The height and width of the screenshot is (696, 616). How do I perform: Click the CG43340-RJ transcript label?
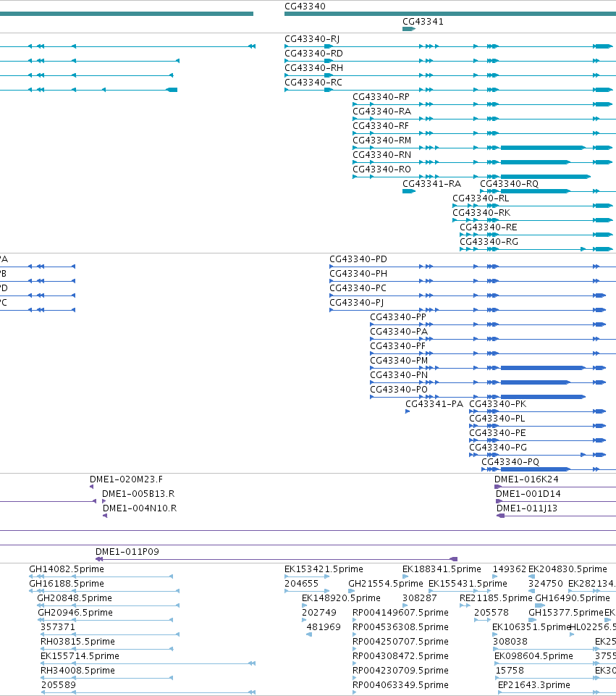312,38
